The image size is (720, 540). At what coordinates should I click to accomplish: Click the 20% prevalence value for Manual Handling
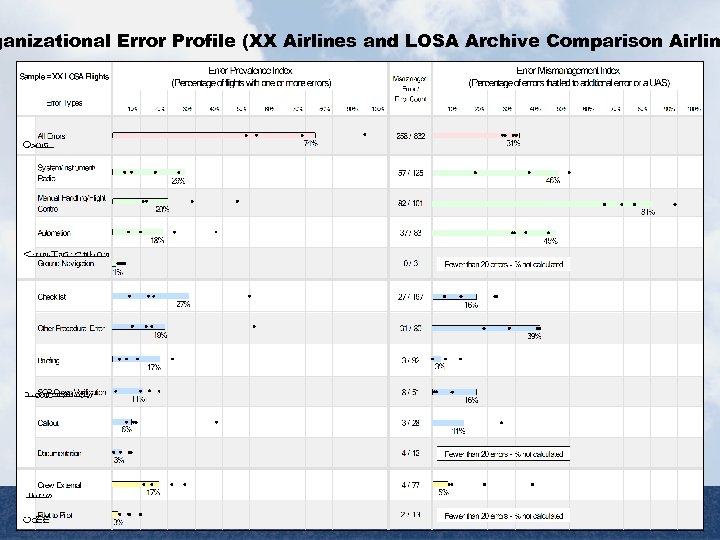pos(162,209)
